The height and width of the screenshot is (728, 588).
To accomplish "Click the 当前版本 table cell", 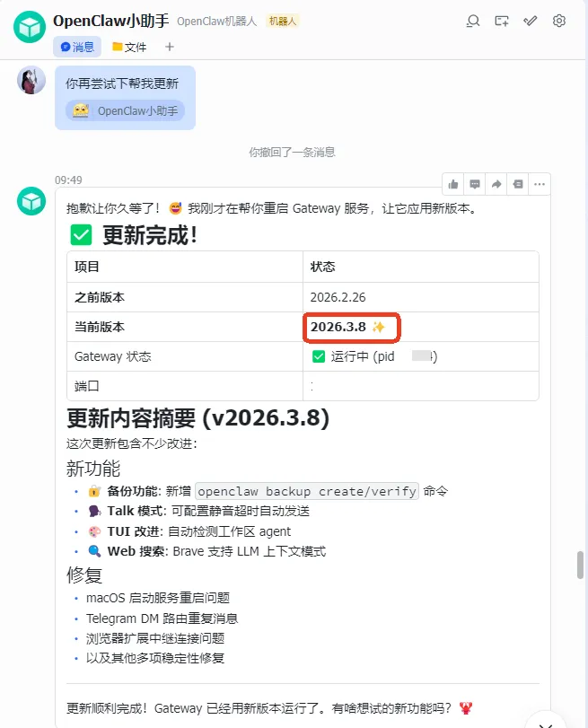I will click(x=185, y=327).
